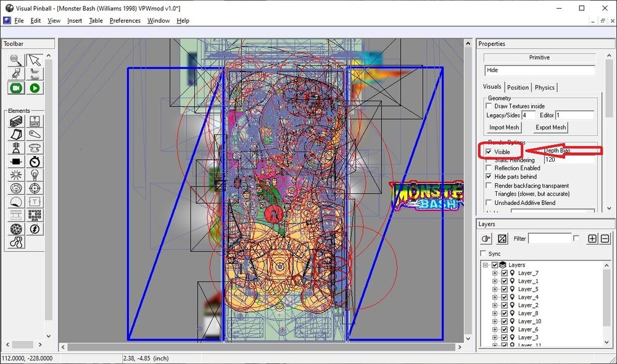The image size is (617, 364).
Task: Select the Textbox element tool
Action: point(35,202)
